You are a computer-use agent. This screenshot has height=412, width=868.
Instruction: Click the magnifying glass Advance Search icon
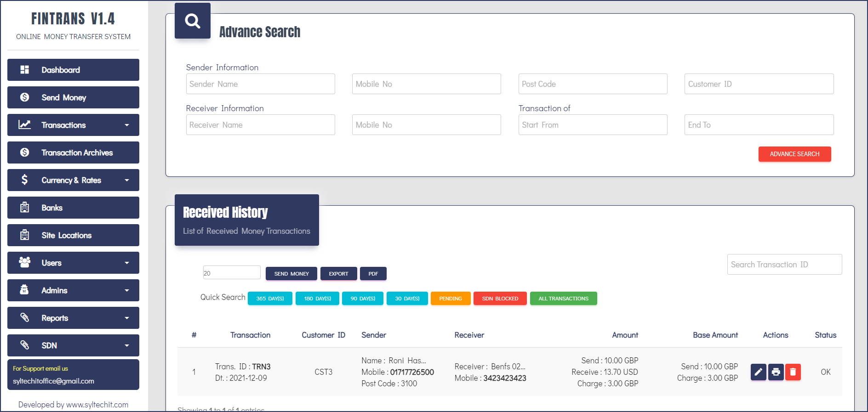click(x=193, y=21)
